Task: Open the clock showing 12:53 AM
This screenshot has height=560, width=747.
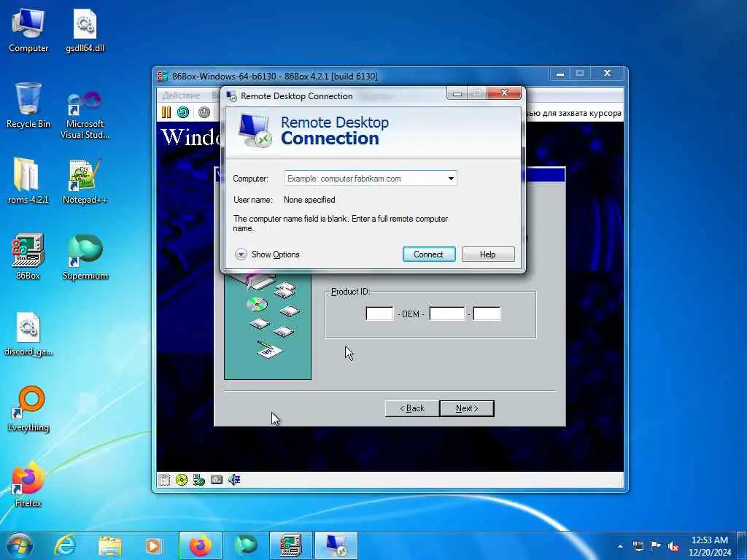Action: (x=710, y=546)
